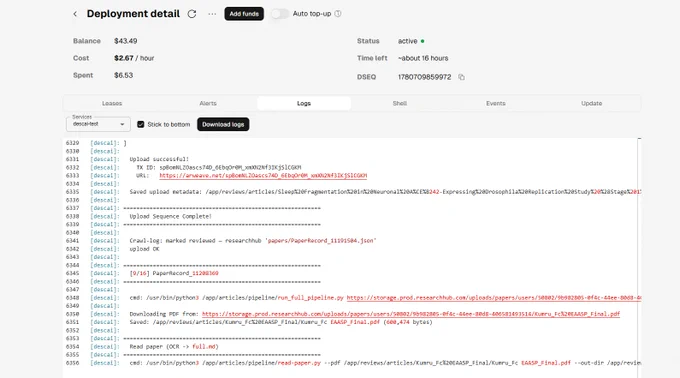
Task: Open the Events tab
Action: [x=496, y=103]
